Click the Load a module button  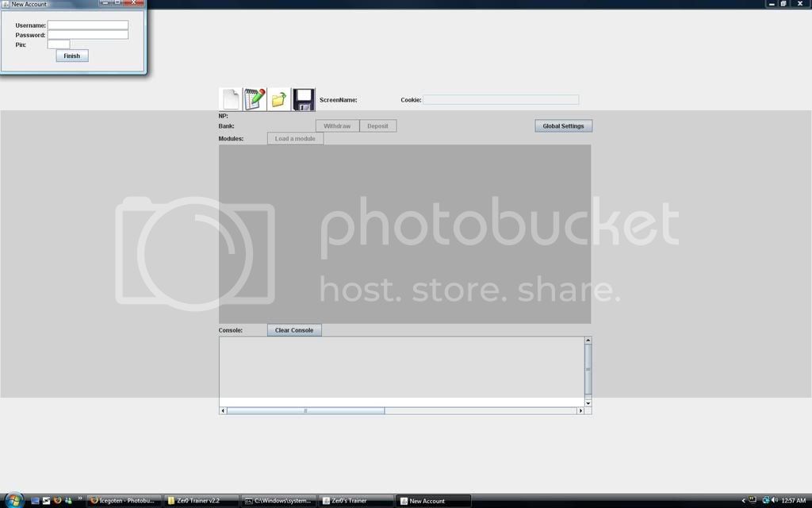[295, 139]
